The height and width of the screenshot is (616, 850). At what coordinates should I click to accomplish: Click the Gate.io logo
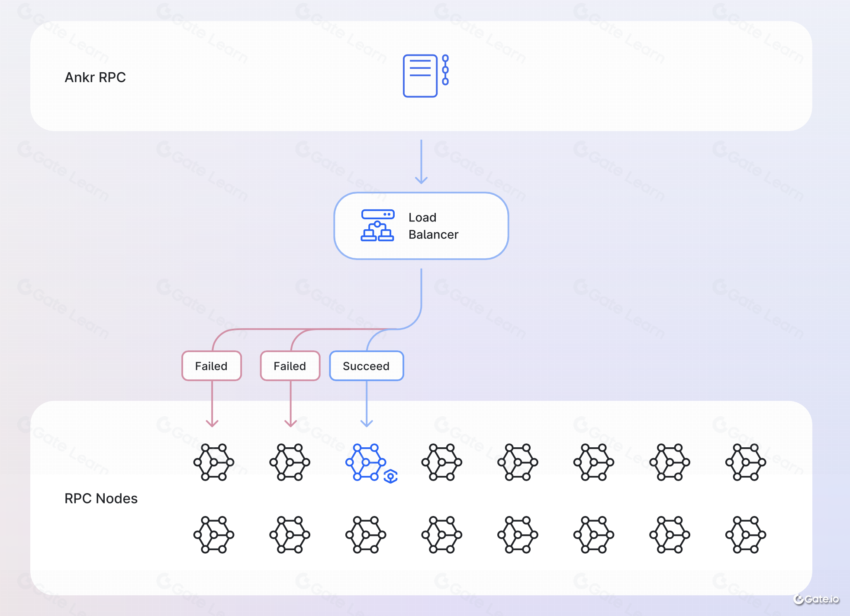tap(816, 599)
